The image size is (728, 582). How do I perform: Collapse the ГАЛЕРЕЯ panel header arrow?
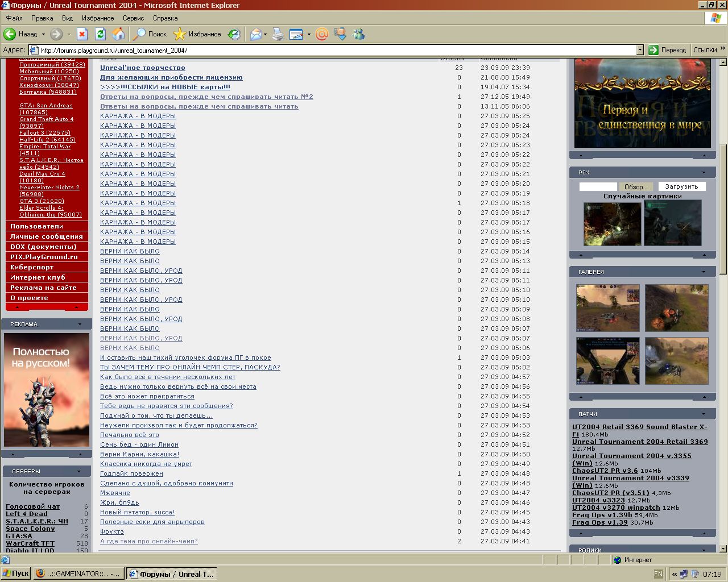704,272
